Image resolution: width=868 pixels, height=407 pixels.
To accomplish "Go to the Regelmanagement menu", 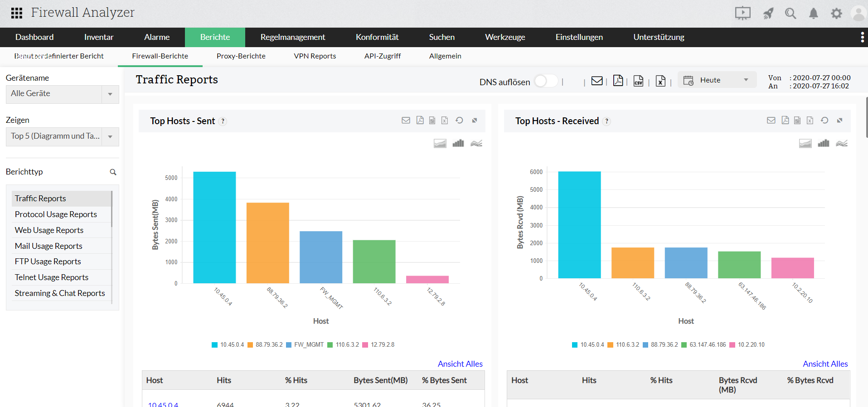I will [292, 37].
